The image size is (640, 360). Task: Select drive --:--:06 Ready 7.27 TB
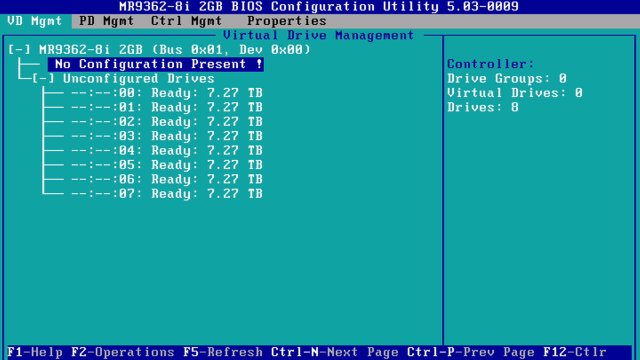(167, 179)
